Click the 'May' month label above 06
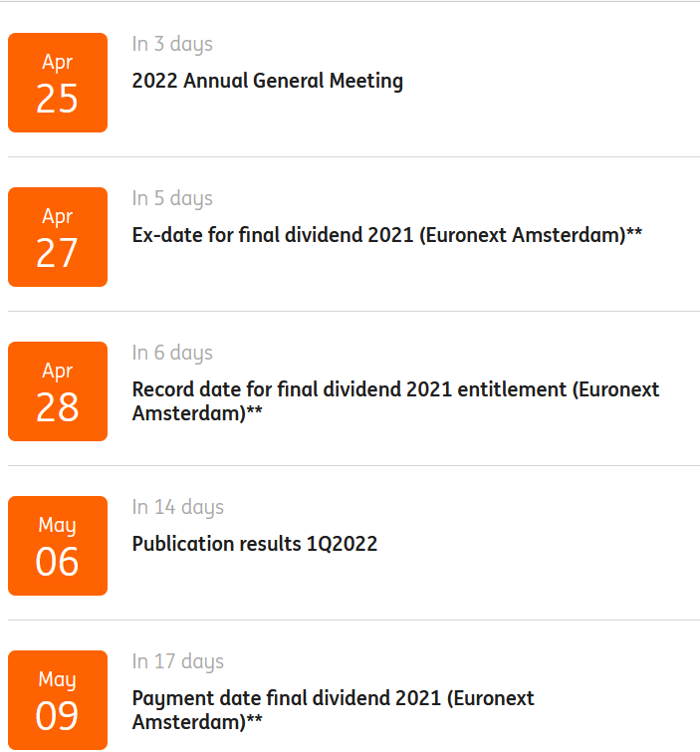Screen dimensions: 700x752 click(x=57, y=525)
